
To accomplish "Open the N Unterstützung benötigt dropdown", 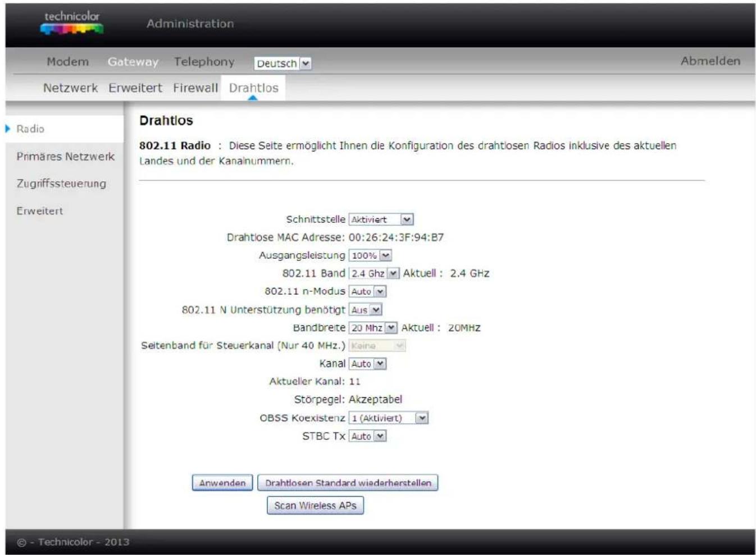I will [365, 310].
